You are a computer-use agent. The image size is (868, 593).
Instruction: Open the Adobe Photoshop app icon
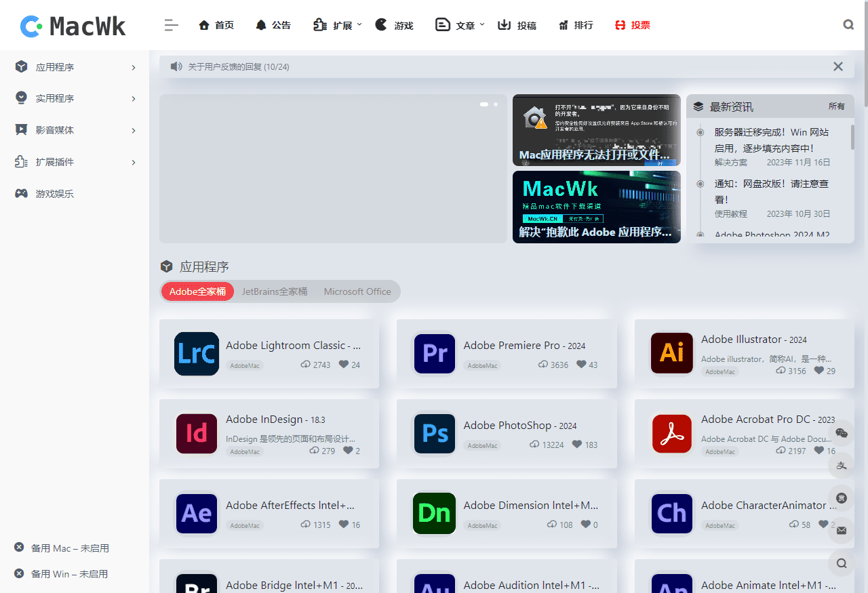[434, 434]
